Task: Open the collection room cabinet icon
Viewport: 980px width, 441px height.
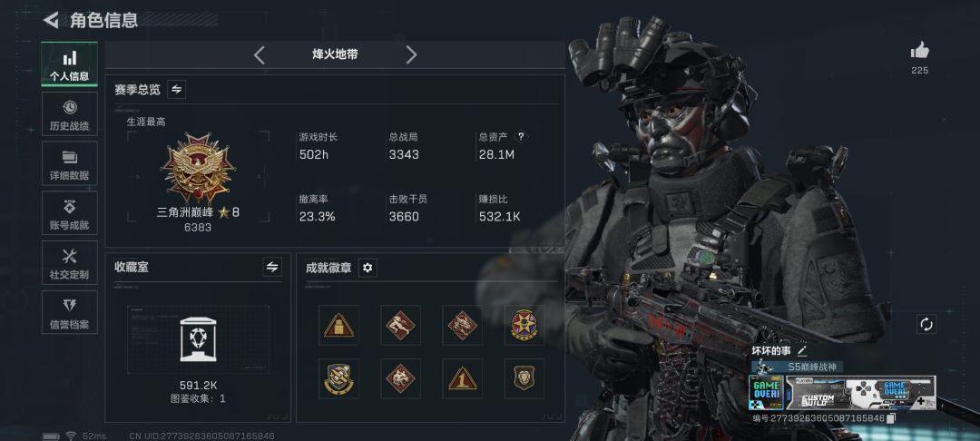Action: click(198, 339)
